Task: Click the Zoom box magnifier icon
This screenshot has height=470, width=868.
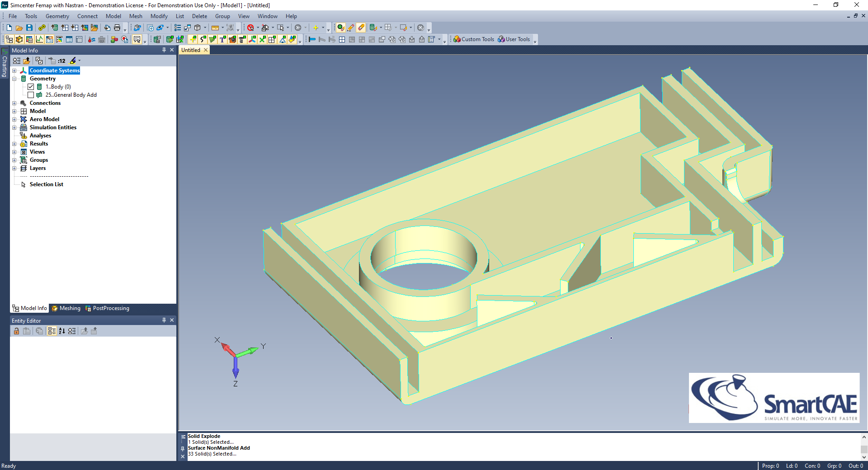Action: tap(151, 28)
